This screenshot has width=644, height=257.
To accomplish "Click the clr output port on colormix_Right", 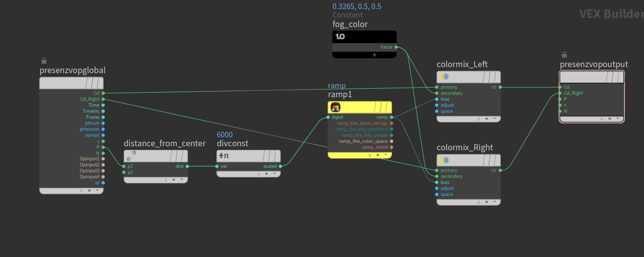I will coord(500,170).
